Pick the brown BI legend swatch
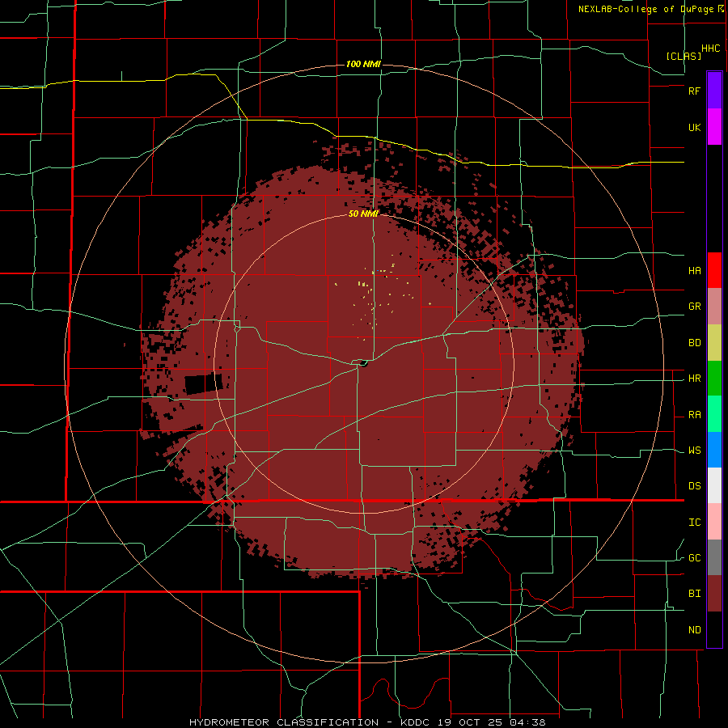The image size is (728, 728). pos(714,594)
